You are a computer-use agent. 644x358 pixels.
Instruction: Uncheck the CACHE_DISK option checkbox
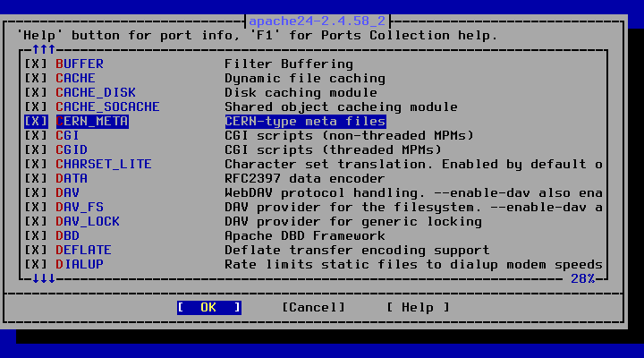36,93
